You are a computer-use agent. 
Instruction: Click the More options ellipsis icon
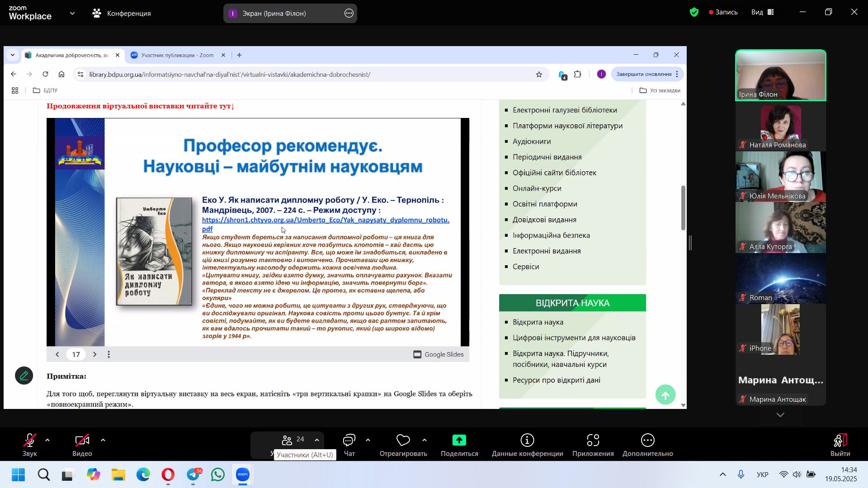647,441
